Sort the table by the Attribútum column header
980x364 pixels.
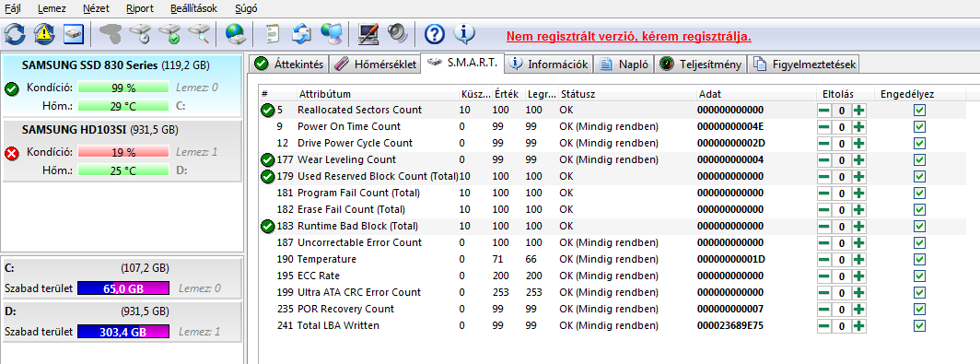coord(378,94)
